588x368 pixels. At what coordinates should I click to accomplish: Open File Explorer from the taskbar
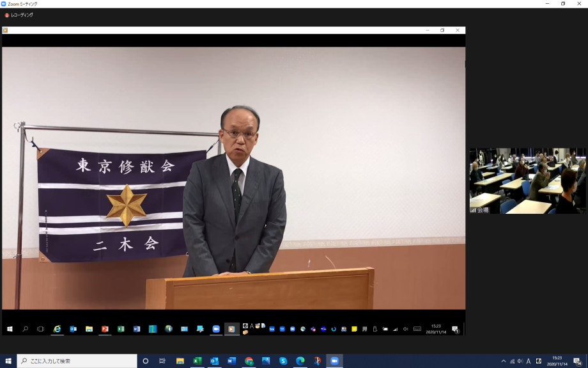coord(180,361)
